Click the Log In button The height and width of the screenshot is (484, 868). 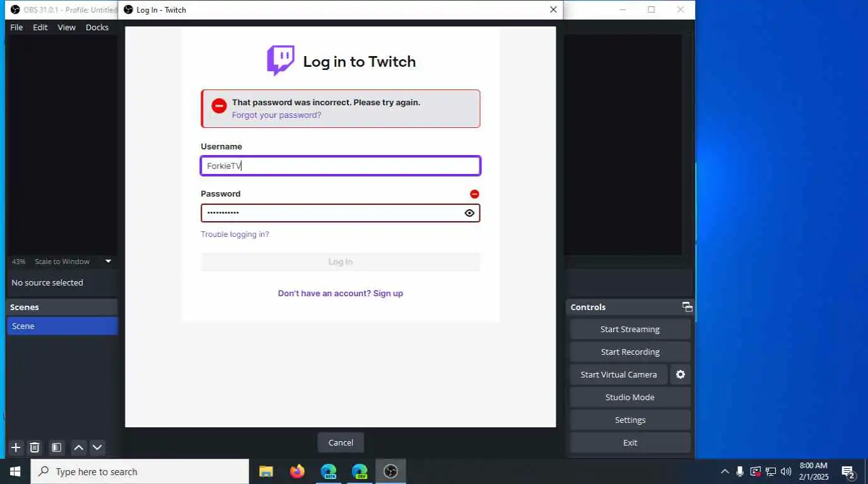[x=341, y=262]
